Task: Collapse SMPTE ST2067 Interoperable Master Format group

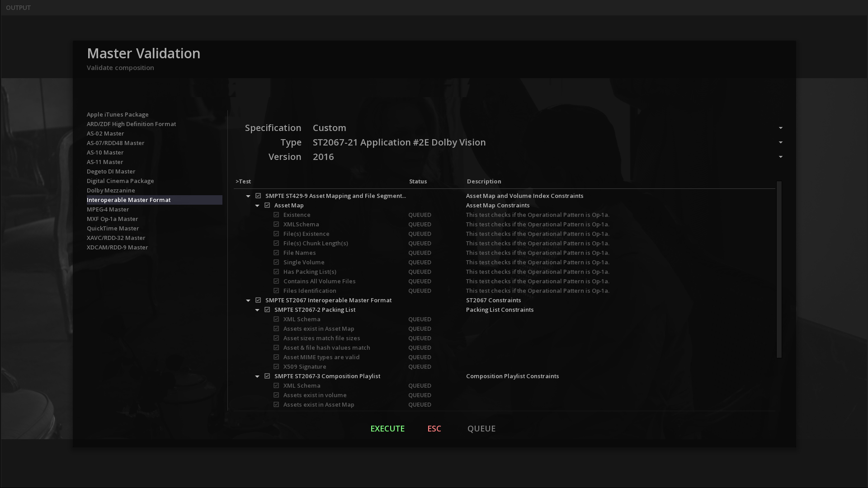Action: (248, 300)
